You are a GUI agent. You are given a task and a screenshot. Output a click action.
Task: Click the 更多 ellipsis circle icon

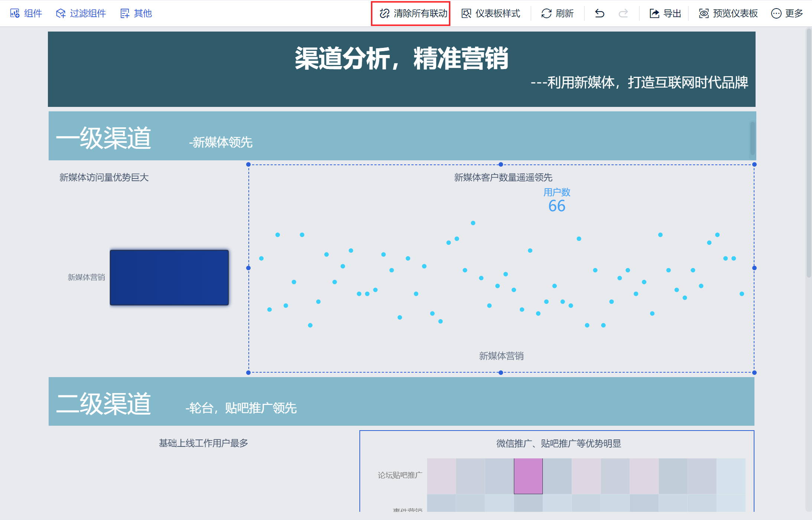(776, 13)
